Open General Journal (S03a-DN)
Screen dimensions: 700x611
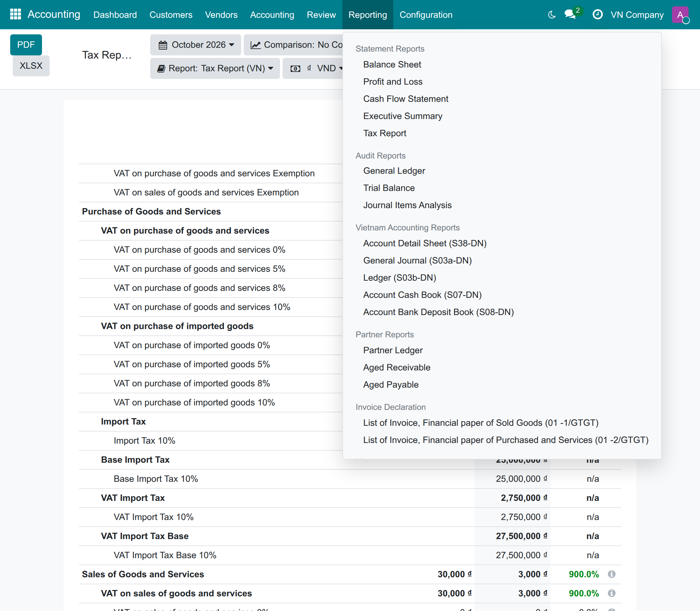pyautogui.click(x=417, y=261)
